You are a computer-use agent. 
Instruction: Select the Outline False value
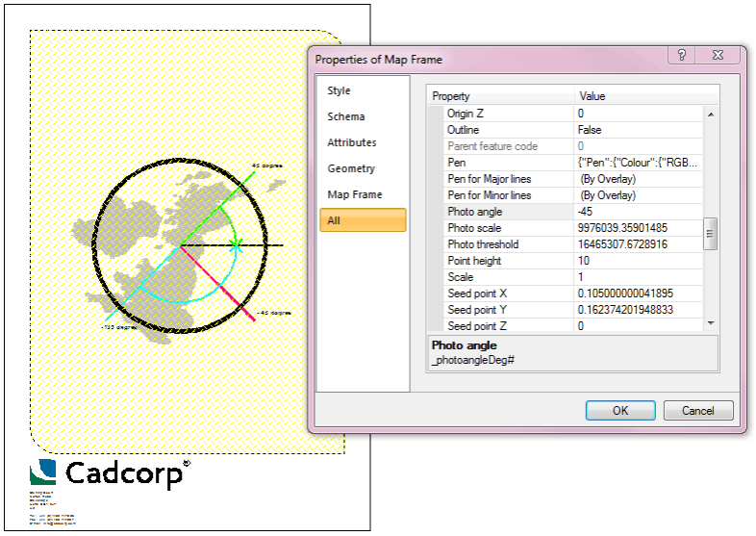[639, 130]
